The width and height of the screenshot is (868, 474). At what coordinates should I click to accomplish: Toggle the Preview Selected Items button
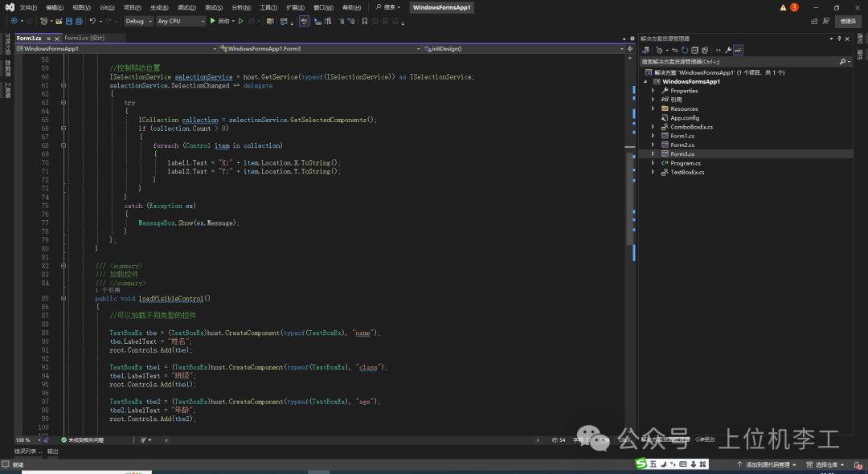(738, 50)
